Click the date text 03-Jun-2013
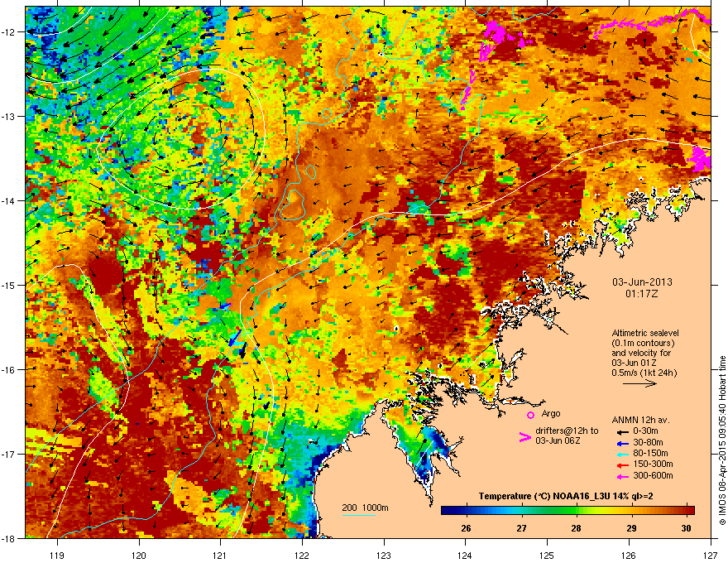Image resolution: width=728 pixels, height=563 pixels. 642,282
